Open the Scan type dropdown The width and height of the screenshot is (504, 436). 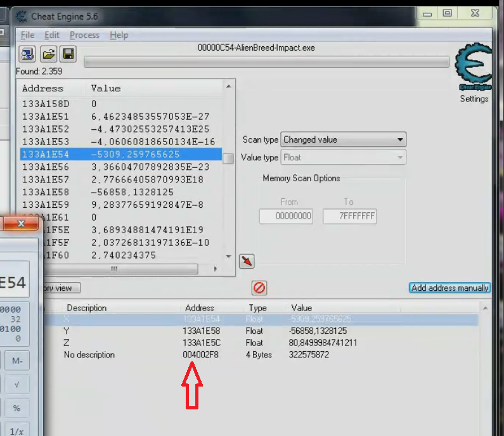coord(343,139)
